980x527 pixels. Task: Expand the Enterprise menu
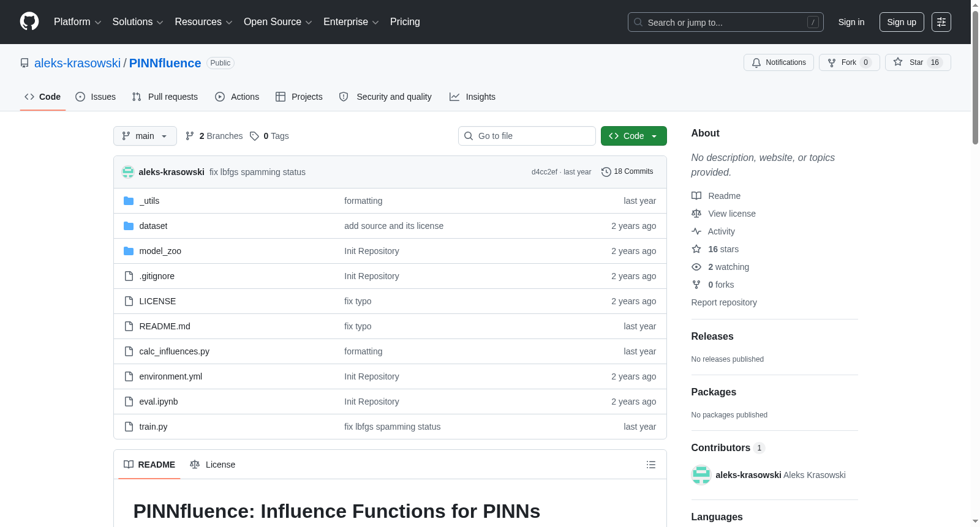(x=351, y=22)
